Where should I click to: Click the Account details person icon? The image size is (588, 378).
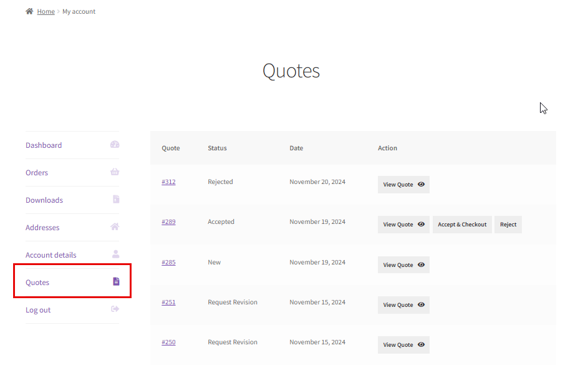click(x=115, y=254)
